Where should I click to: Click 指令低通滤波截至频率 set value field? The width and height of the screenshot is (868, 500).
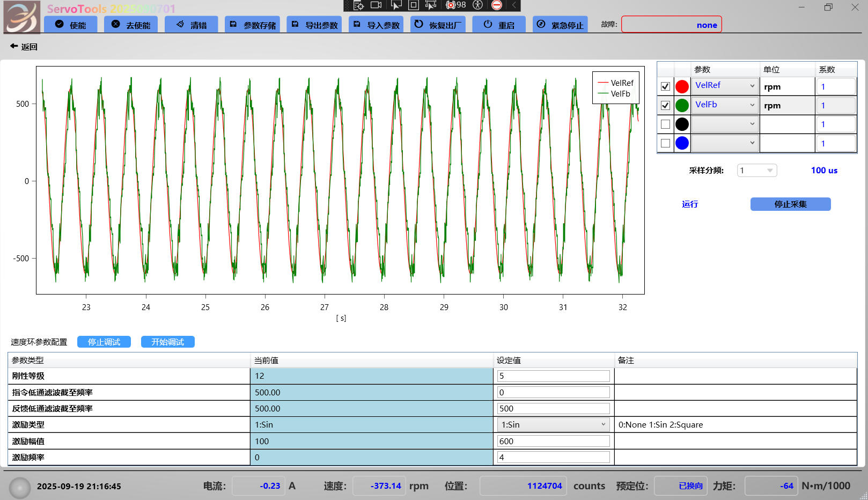pyautogui.click(x=554, y=392)
